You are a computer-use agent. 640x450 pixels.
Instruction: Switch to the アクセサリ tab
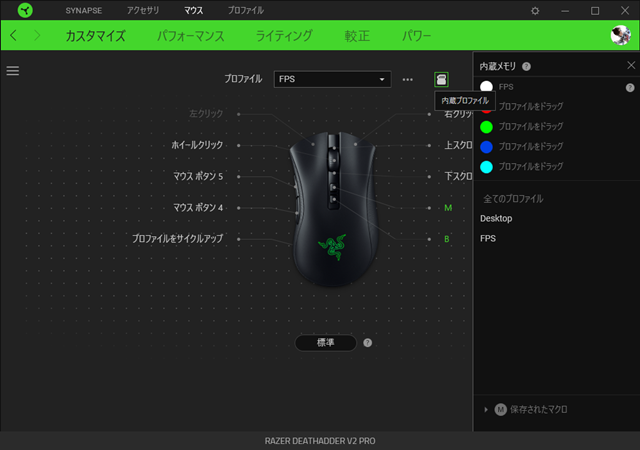143,11
